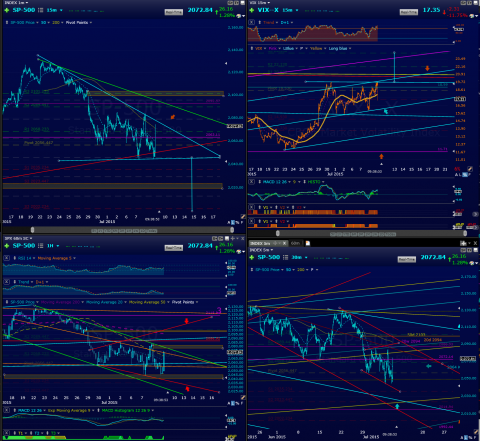Click the RealTime button on the top-left SP-500 chart
The height and width of the screenshot is (441, 480).
click(x=174, y=12)
